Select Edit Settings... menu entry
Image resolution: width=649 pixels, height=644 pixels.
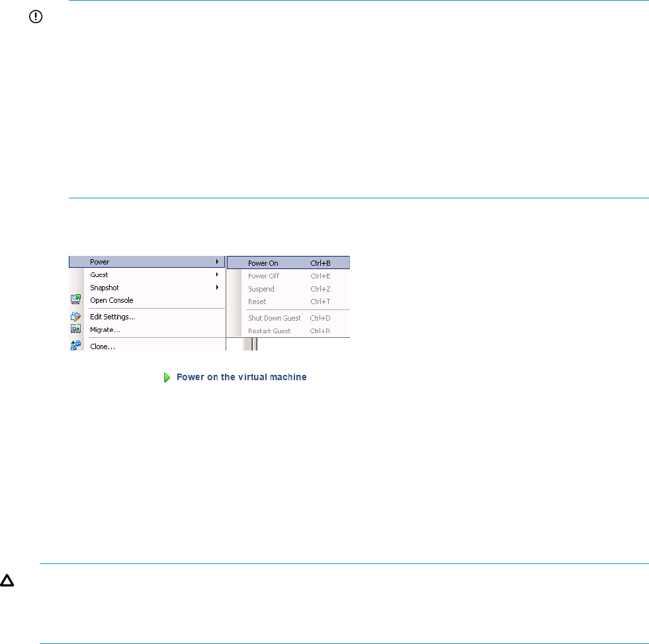(x=147, y=317)
